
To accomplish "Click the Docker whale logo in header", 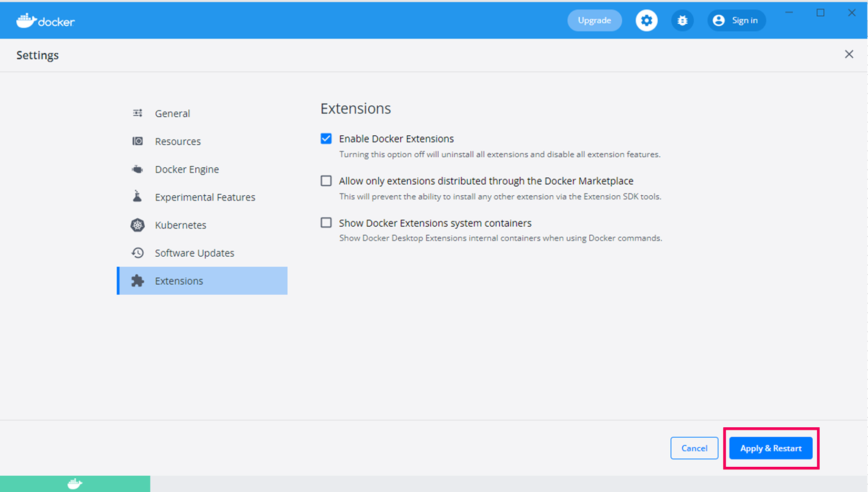I will click(45, 21).
